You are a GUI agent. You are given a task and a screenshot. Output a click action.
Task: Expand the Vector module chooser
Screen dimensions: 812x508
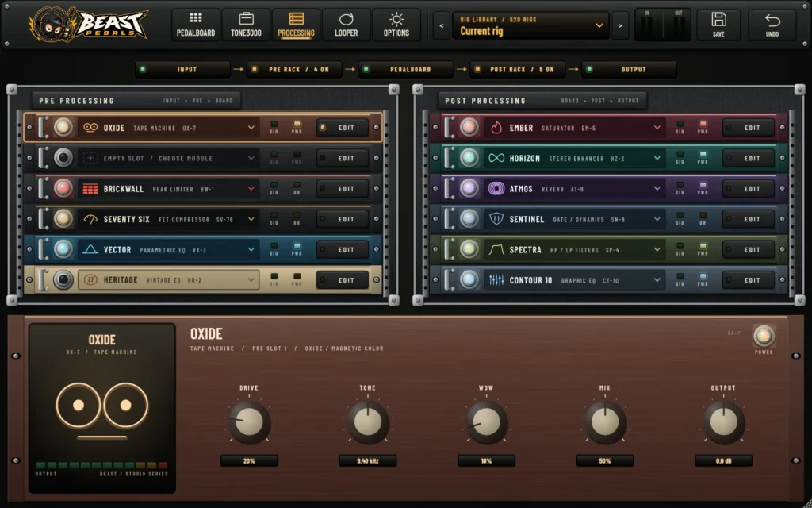(x=251, y=250)
